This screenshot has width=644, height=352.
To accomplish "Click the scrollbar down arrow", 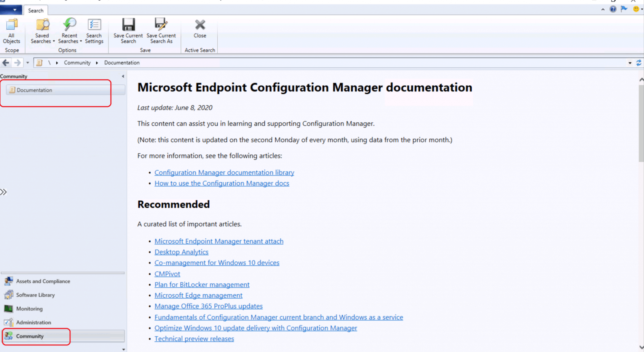I will point(641,347).
